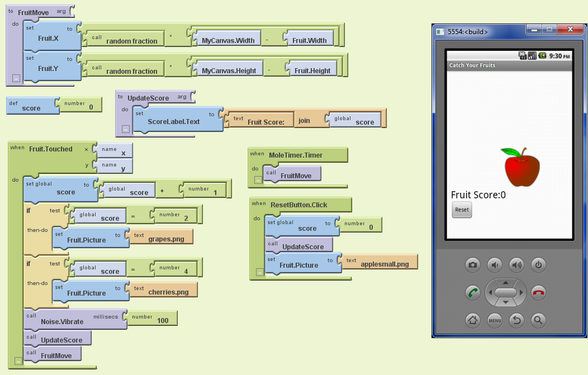Viewport: 588px width, 375px height.
Task: Click the volume down emulator icon
Action: 495,265
